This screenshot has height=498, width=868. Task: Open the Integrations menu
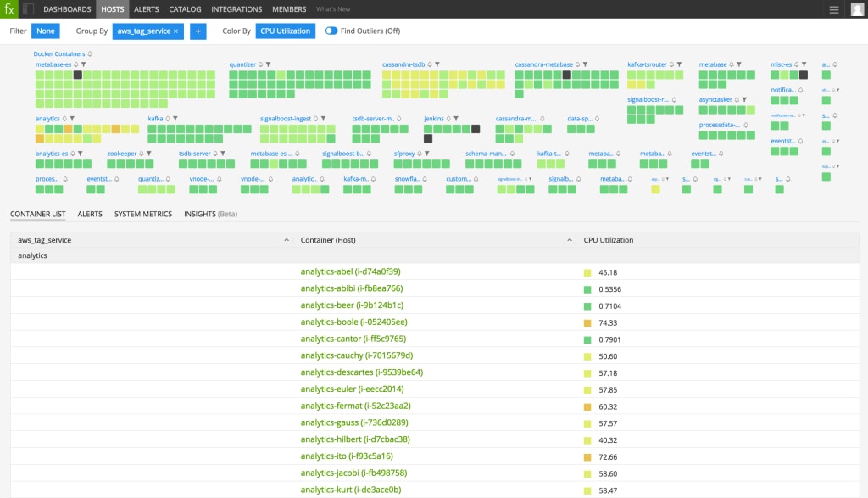(236, 9)
